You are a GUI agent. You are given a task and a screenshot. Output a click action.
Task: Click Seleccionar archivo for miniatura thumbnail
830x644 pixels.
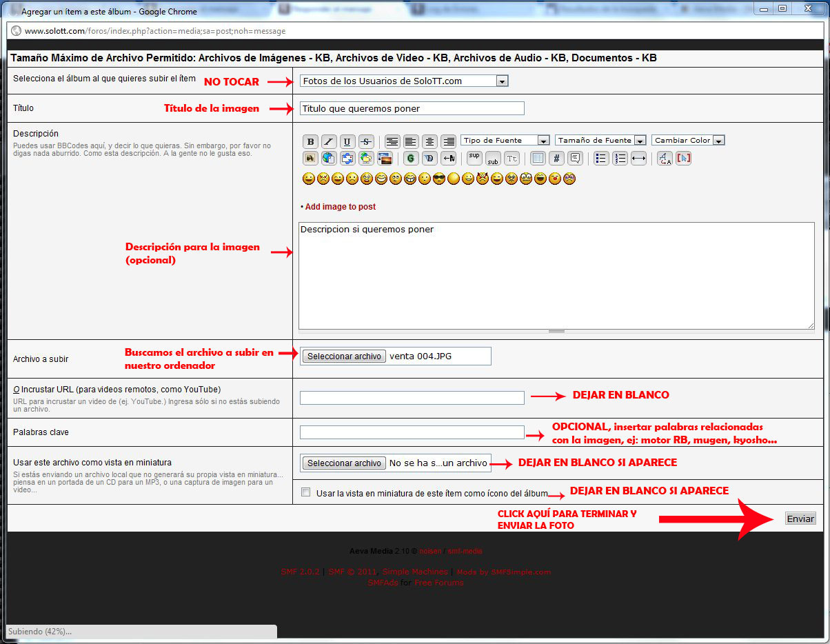(345, 463)
